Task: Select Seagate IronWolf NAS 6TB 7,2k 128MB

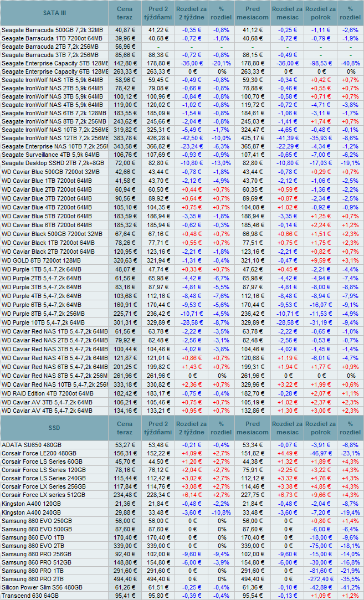Action: point(54,113)
